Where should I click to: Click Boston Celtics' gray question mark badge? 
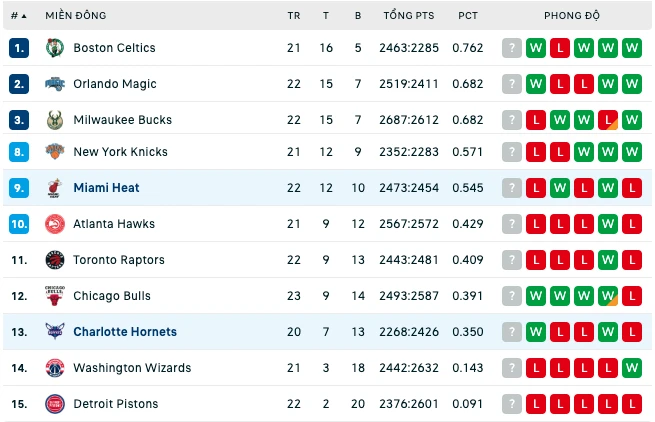[512, 48]
